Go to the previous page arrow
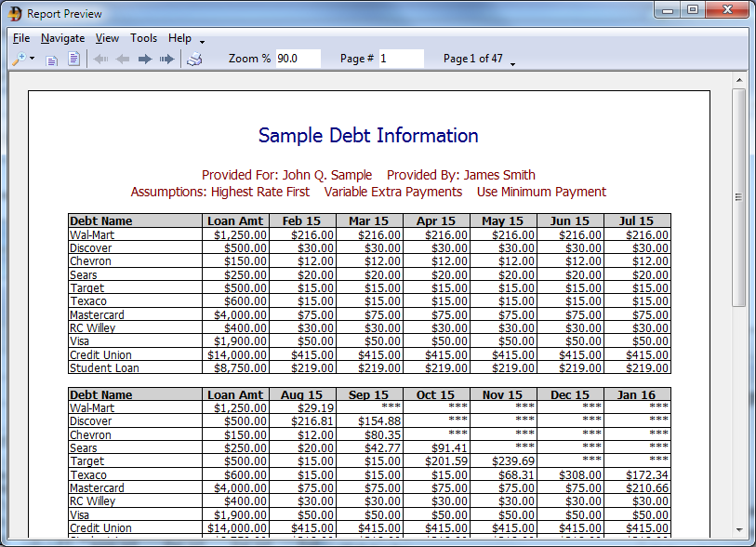Screen dimensions: 756x547 tap(122, 59)
